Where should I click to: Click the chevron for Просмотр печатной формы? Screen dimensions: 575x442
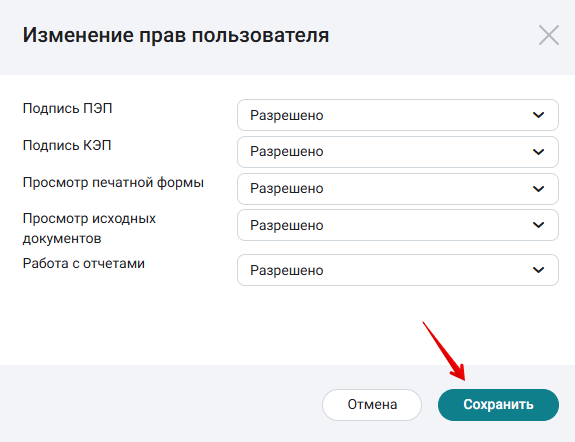(x=538, y=189)
